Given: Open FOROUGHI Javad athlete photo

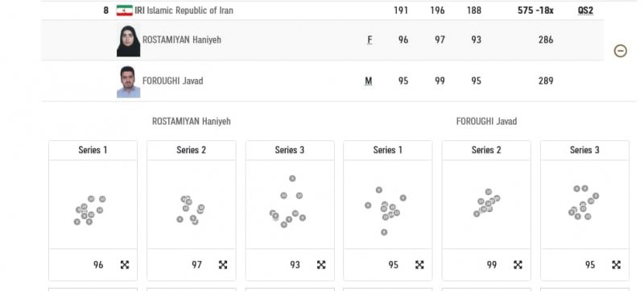Looking at the screenshot, I should pos(128,81).
